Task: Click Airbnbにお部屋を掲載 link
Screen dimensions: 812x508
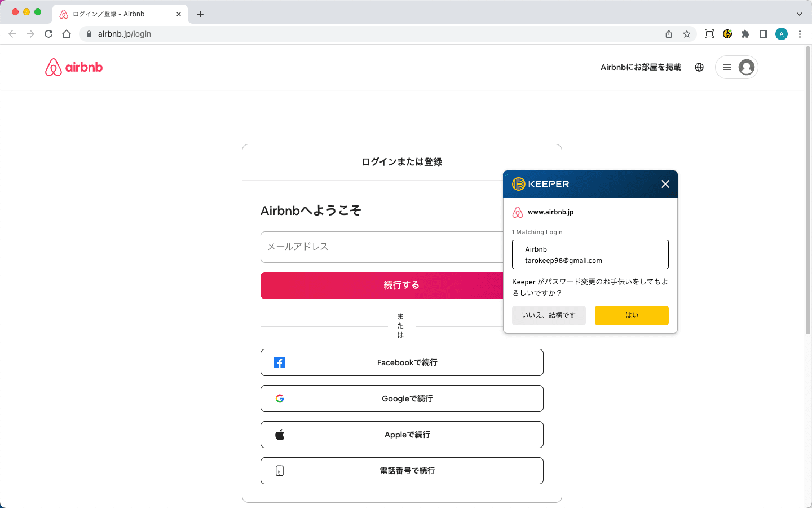Action: click(641, 67)
